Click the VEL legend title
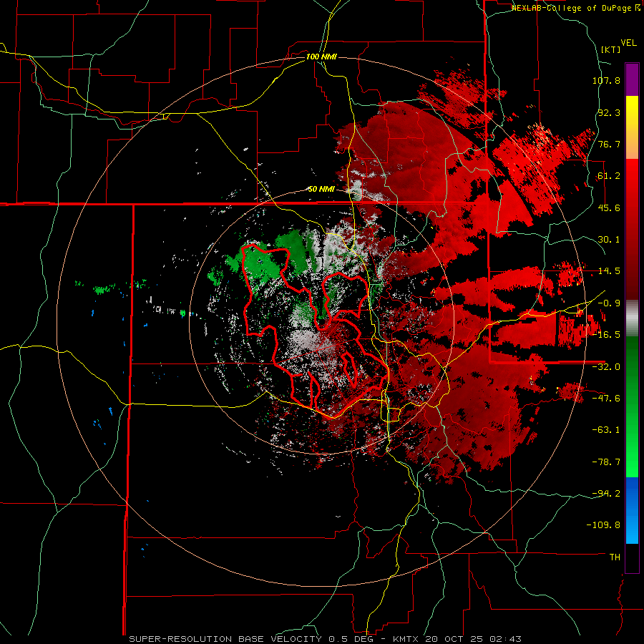Viewport: 644px width, 644px height. 628,43
